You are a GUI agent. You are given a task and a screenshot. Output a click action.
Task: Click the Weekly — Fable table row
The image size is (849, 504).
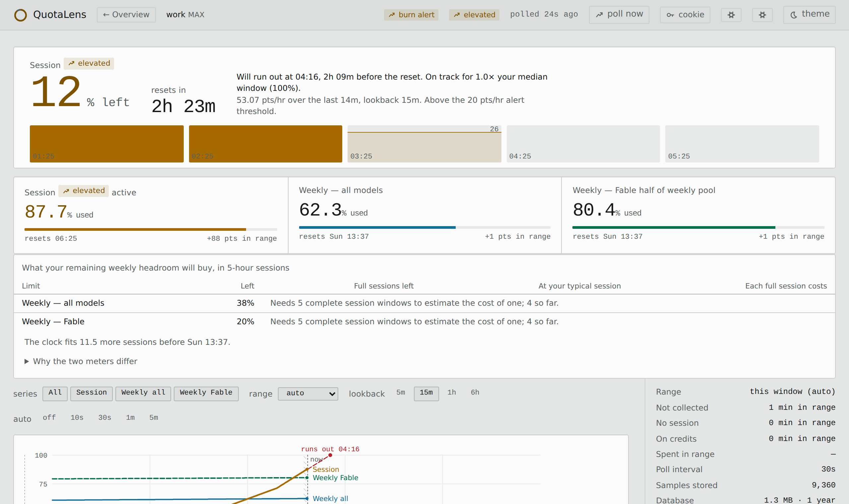pos(424,322)
